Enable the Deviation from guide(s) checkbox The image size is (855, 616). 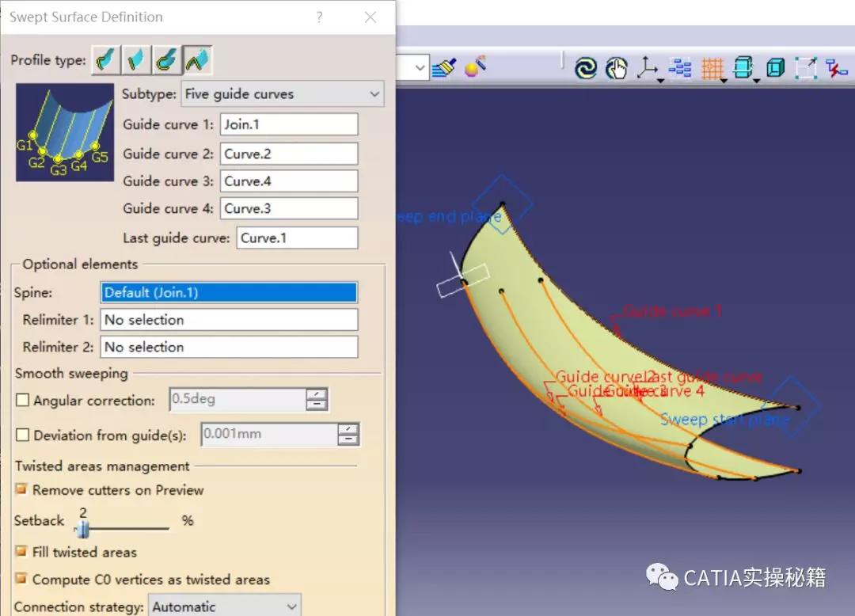tap(23, 435)
